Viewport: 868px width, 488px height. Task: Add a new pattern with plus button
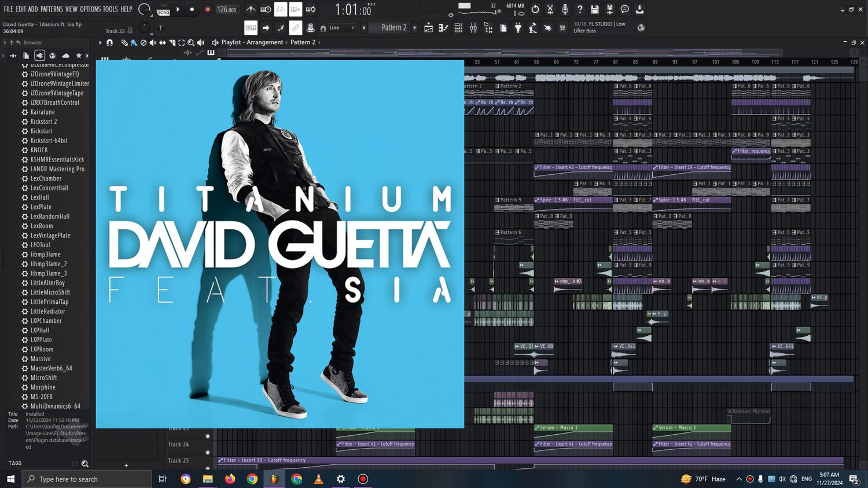414,28
